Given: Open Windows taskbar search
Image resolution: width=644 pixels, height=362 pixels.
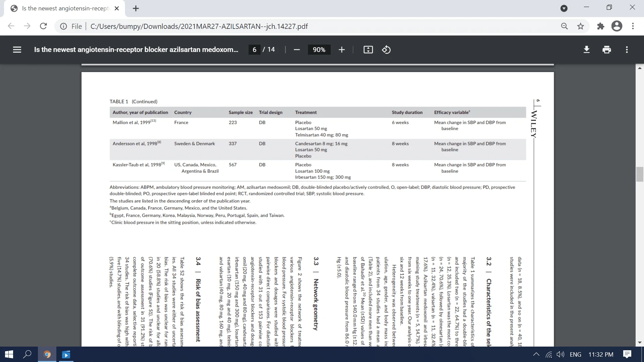Looking at the screenshot, I should (x=28, y=354).
